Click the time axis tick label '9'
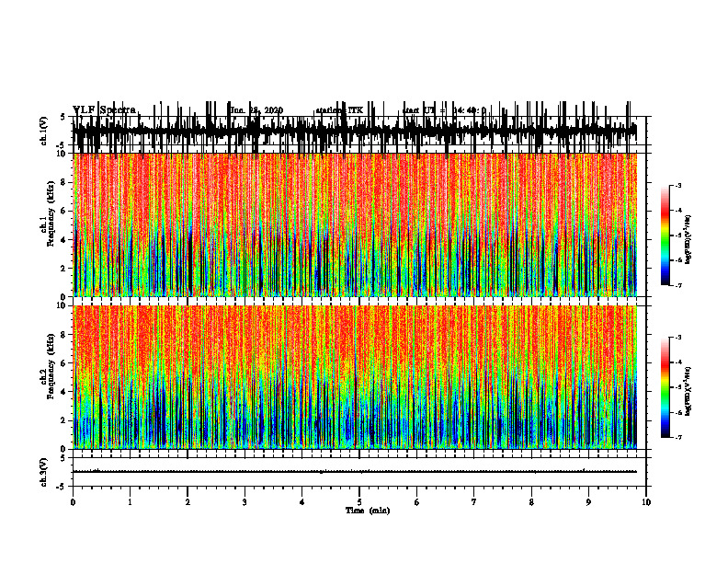This screenshot has height=563, width=728. coord(588,502)
